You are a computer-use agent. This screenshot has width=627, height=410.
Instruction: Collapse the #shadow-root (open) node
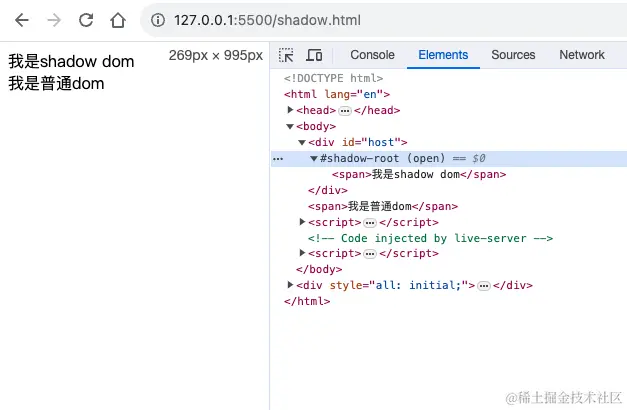314,158
